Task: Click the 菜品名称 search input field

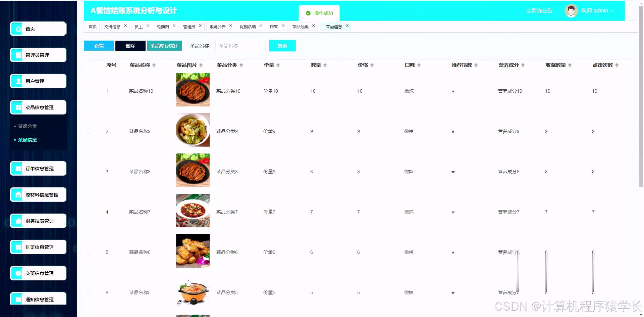Action: click(240, 45)
